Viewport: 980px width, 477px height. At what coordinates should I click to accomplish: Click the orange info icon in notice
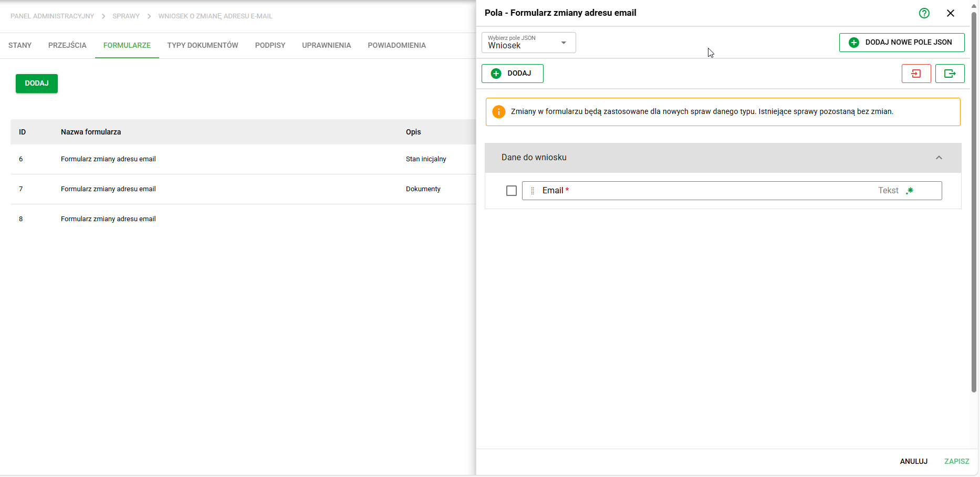click(x=498, y=112)
